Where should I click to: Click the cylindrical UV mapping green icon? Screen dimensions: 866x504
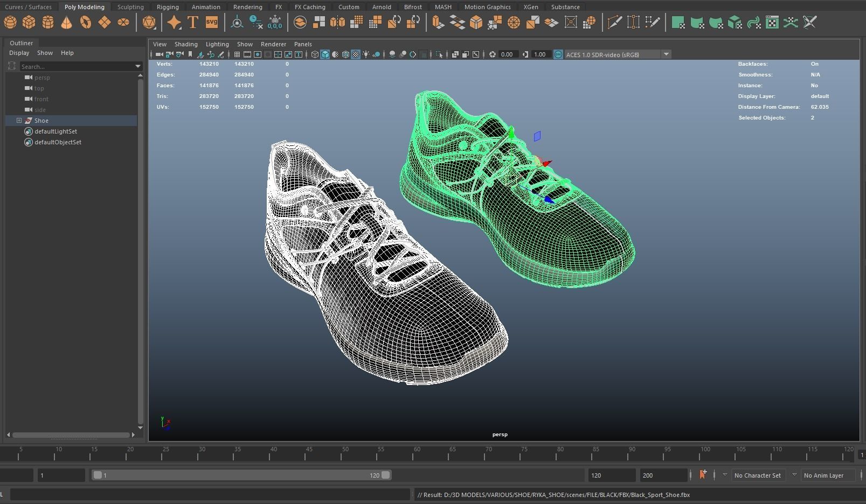(x=697, y=22)
